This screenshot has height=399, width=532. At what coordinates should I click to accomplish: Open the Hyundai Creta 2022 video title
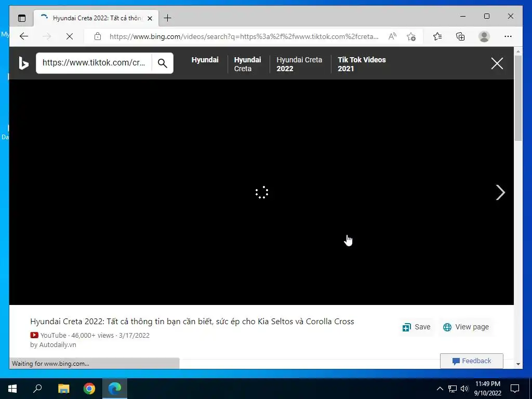(192, 321)
